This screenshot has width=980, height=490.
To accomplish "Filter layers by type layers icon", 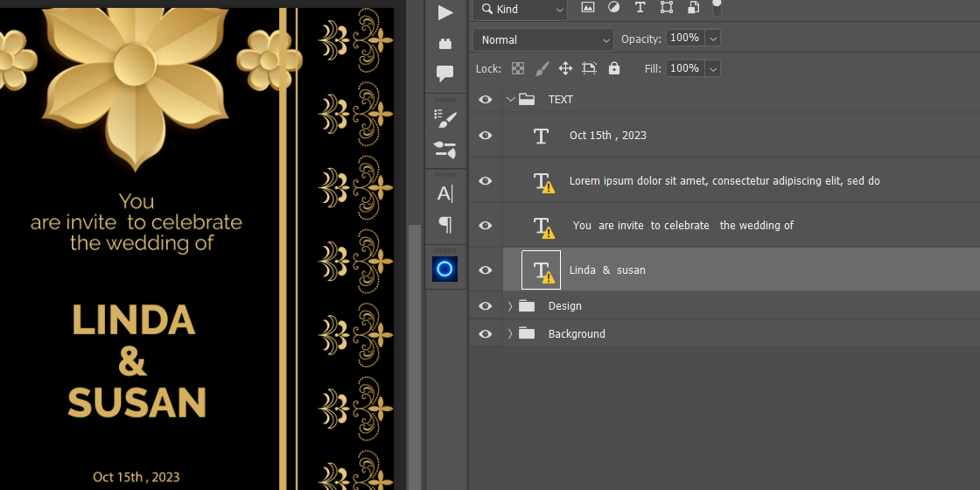I will [640, 8].
